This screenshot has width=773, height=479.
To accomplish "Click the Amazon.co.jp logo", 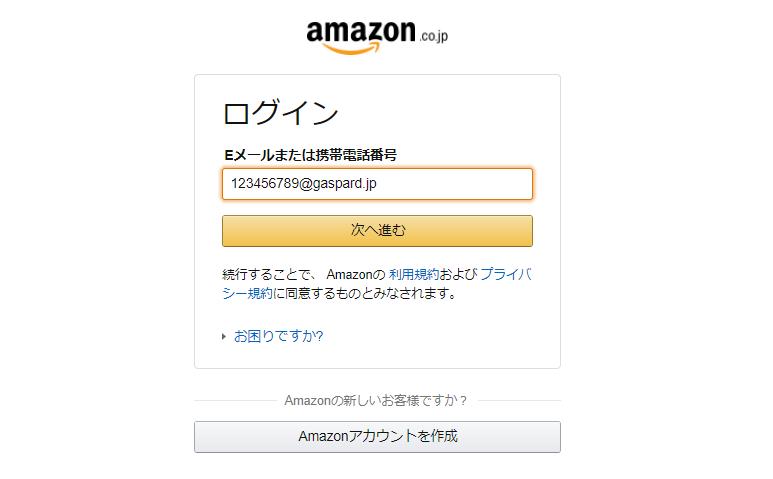I will 377,37.
